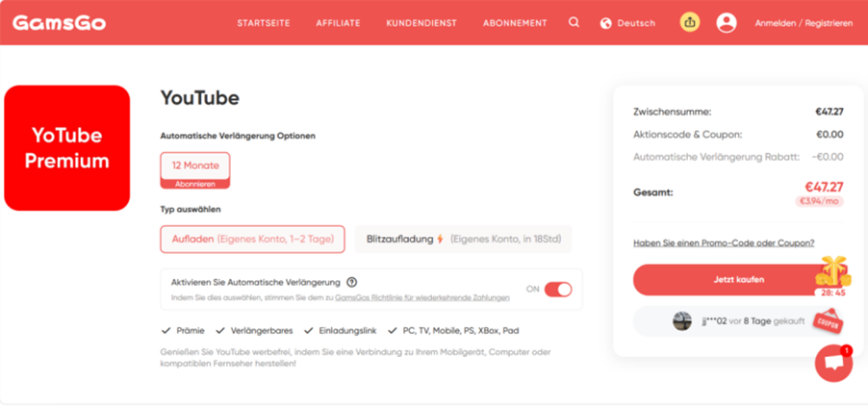The image size is (868, 406).
Task: Turn off automatic renewal toggle
Action: coord(557,290)
